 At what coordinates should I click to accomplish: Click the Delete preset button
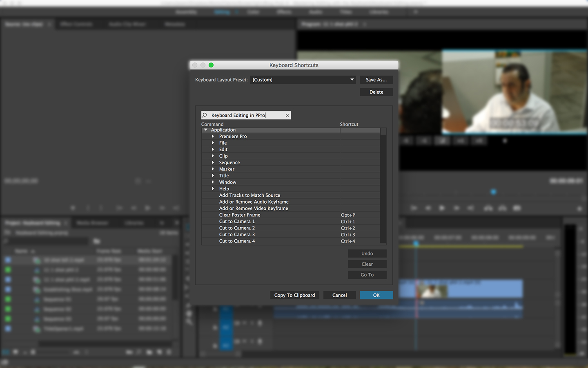tap(376, 92)
